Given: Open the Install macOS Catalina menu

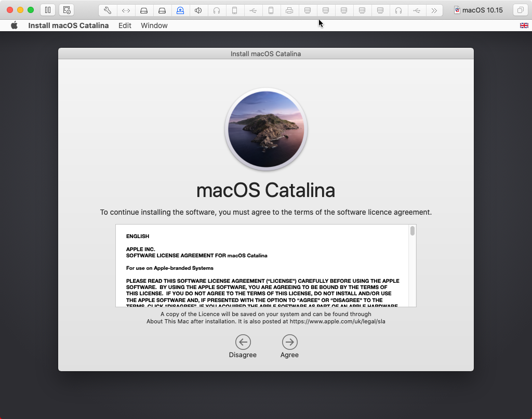Looking at the screenshot, I should pos(68,25).
